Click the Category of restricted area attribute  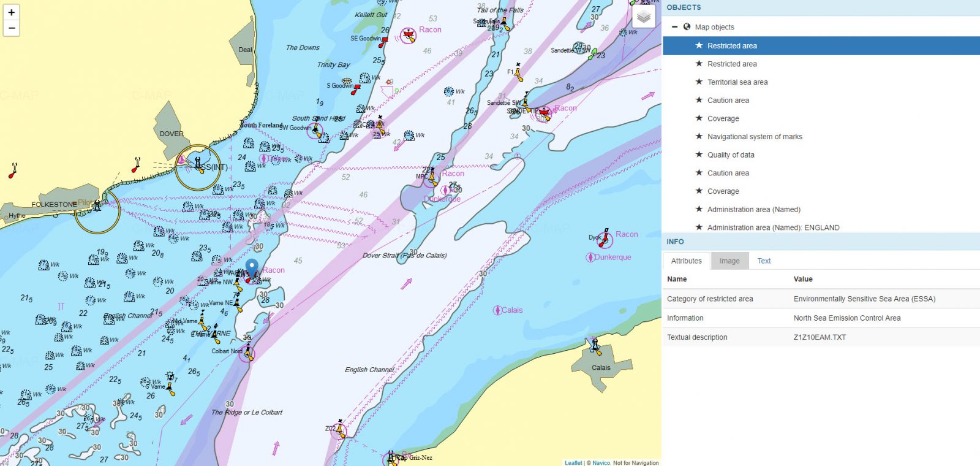click(x=710, y=299)
